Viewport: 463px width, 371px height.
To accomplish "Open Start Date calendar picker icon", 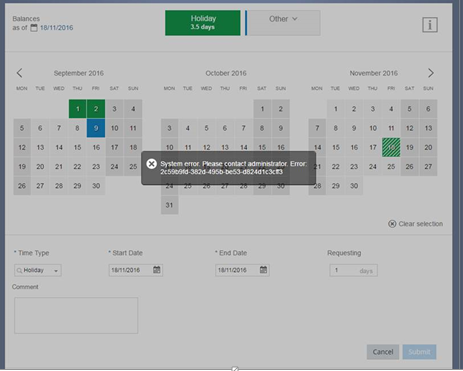I will coord(157,270).
